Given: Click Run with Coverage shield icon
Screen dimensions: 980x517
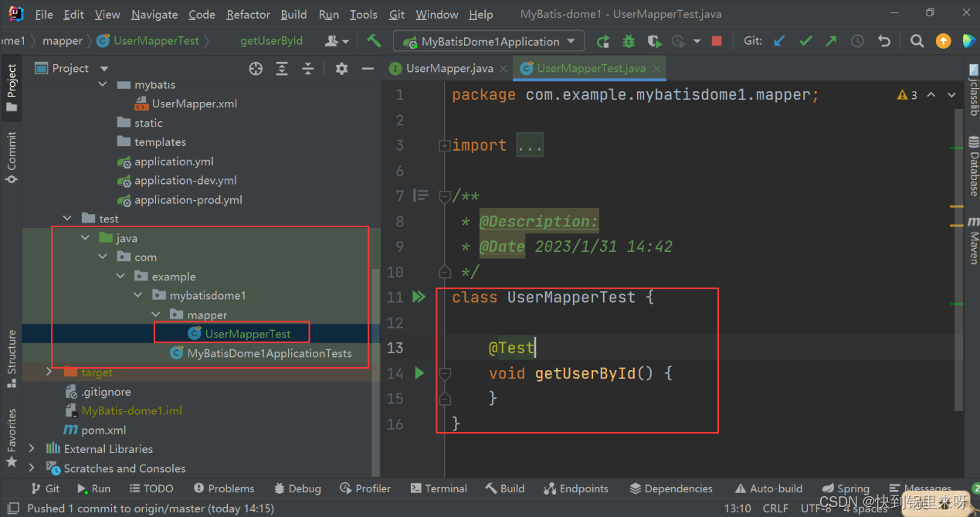Looking at the screenshot, I should (x=654, y=41).
